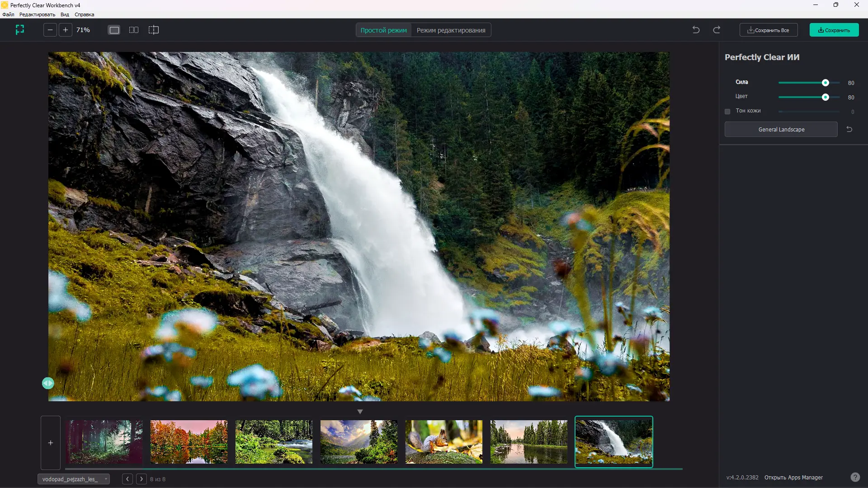
Task: Switch to side-by-side compare view
Action: 134,30
